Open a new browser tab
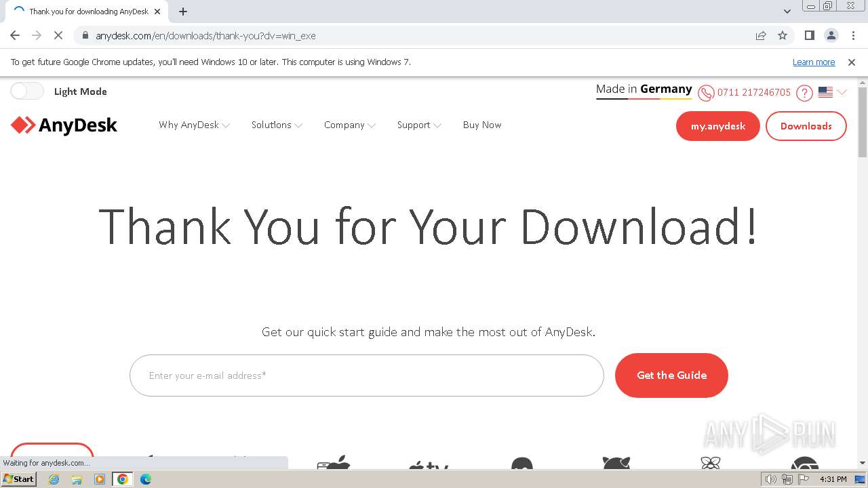The height and width of the screenshot is (488, 868). [183, 12]
